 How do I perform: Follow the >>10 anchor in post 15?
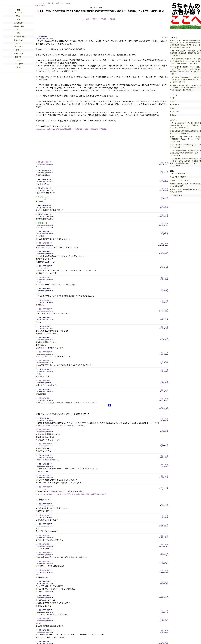point(38,293)
